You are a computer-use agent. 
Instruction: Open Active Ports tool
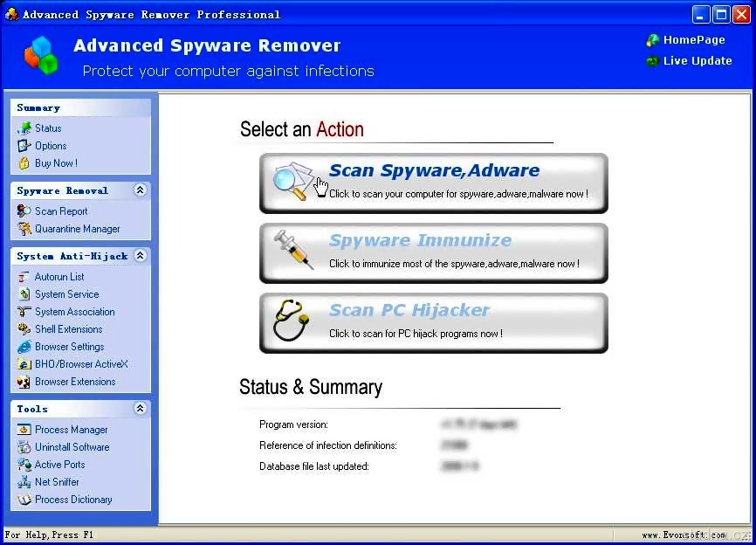[x=59, y=465]
